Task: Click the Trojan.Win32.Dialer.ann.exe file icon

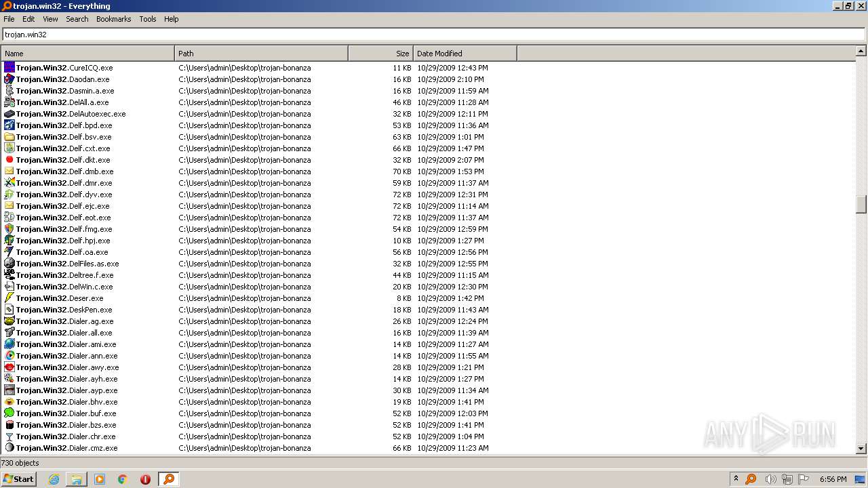Action: pos(9,356)
